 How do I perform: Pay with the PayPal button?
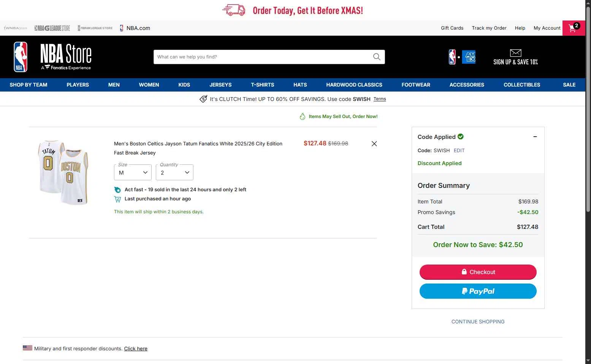tap(478, 291)
